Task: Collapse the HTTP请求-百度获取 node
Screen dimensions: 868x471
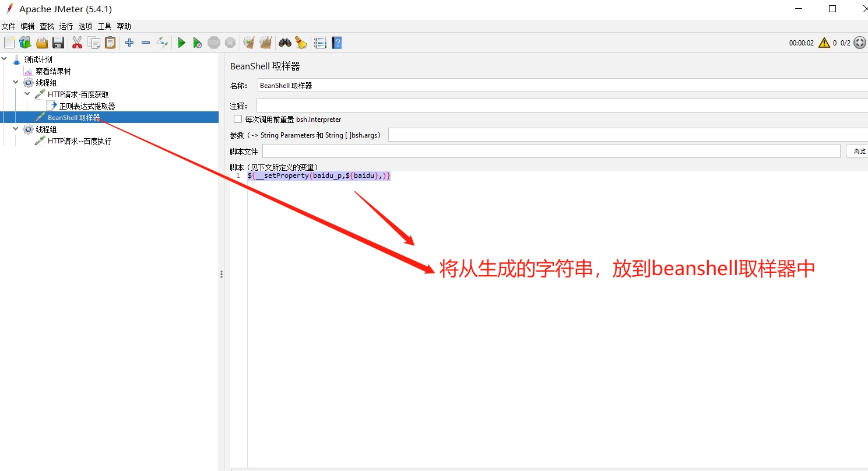Action: [27, 94]
